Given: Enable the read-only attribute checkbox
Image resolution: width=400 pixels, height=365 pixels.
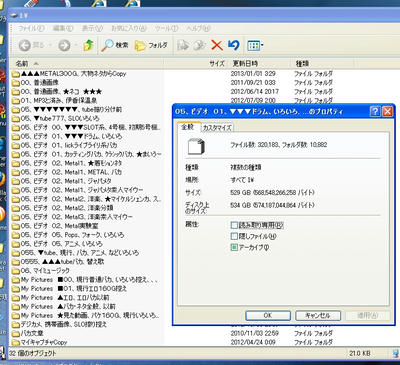Looking at the screenshot, I should point(234,225).
